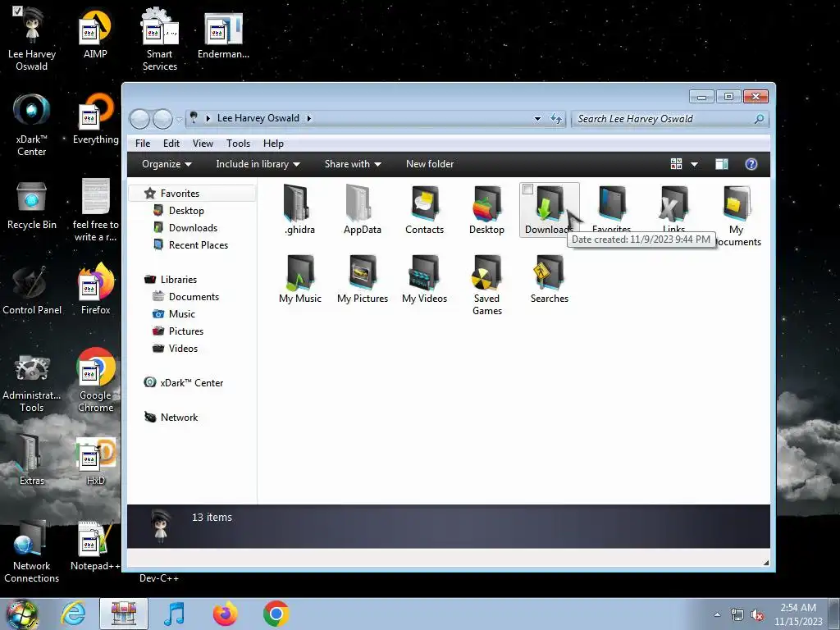Select Music library in sidebar
The image size is (840, 630).
[181, 314]
